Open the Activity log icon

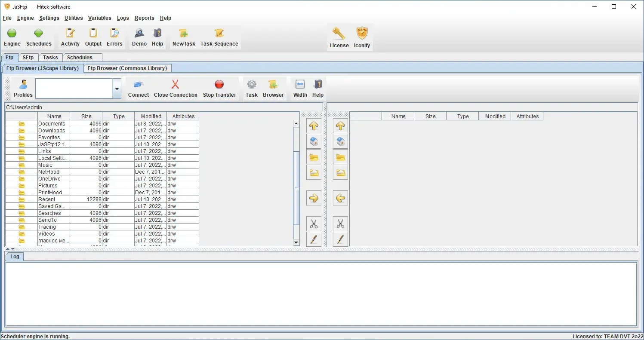(70, 33)
